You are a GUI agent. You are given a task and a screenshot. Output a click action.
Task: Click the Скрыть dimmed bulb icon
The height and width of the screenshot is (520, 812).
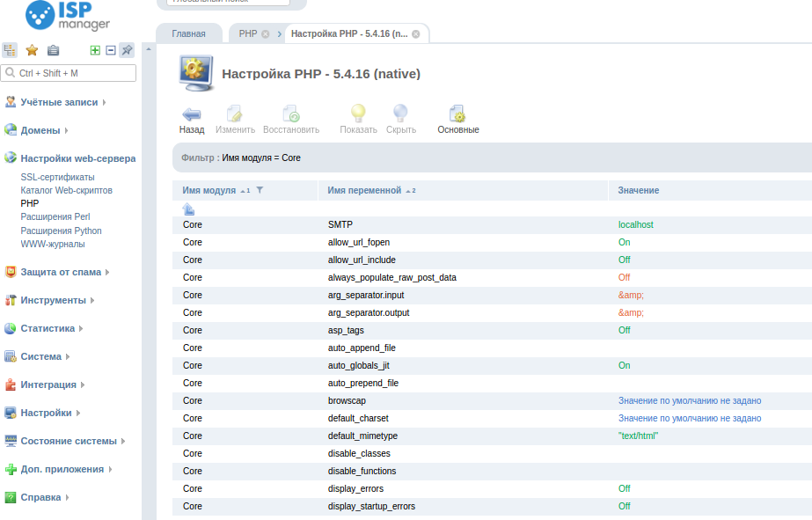coord(400,114)
